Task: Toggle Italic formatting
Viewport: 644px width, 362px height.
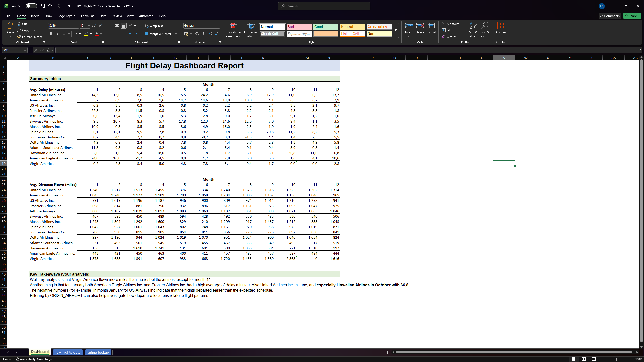Action: pos(57,34)
